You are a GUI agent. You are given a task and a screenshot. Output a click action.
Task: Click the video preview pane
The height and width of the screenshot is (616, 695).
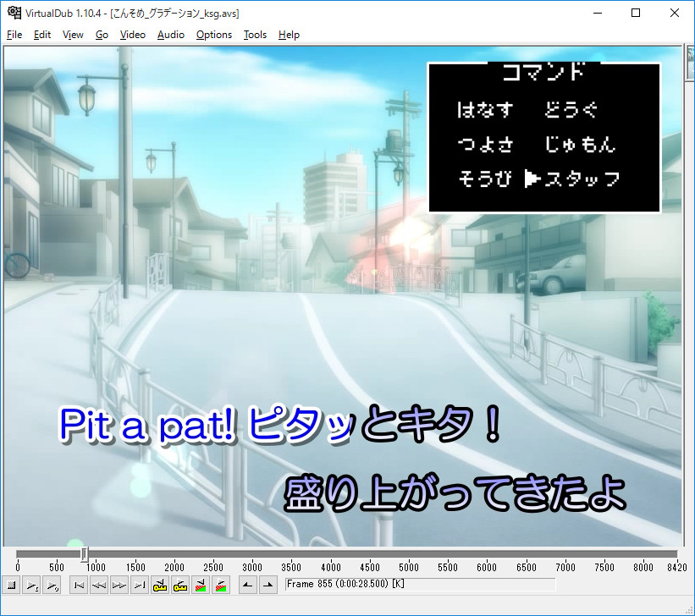(x=343, y=296)
